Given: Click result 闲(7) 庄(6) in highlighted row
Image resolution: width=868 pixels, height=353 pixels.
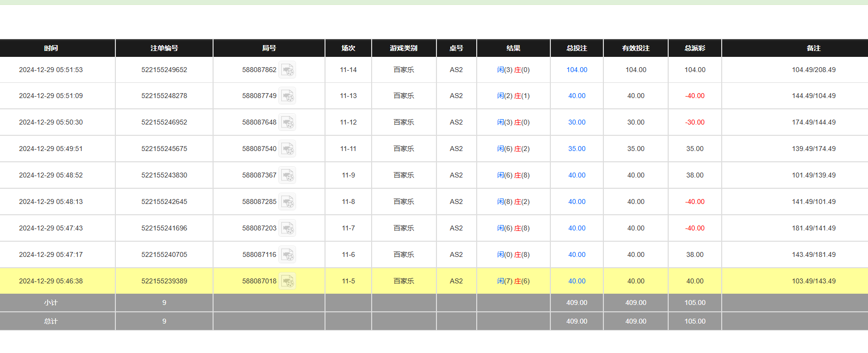Looking at the screenshot, I should pyautogui.click(x=513, y=281).
